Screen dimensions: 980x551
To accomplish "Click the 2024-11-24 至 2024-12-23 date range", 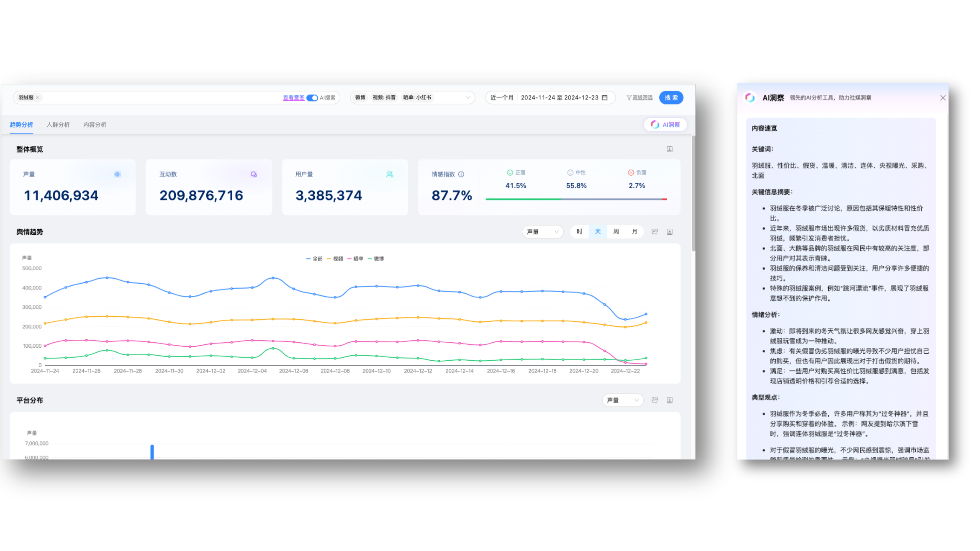I will tap(559, 98).
